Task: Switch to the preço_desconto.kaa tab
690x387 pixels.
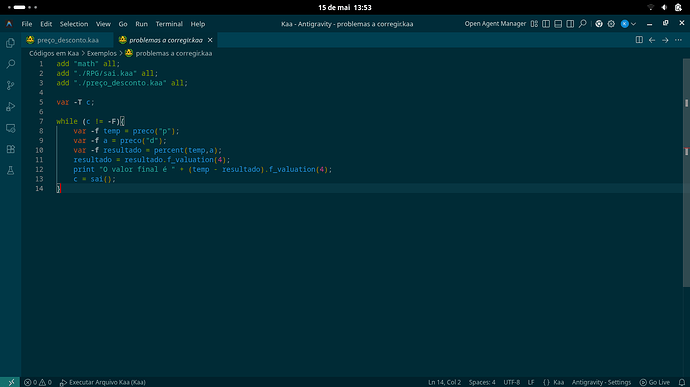Action: 67,40
